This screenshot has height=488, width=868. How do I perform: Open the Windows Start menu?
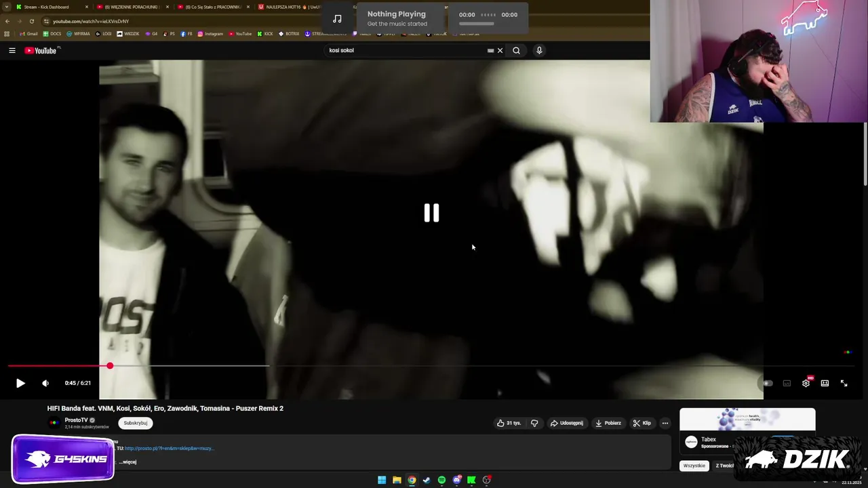[382, 480]
